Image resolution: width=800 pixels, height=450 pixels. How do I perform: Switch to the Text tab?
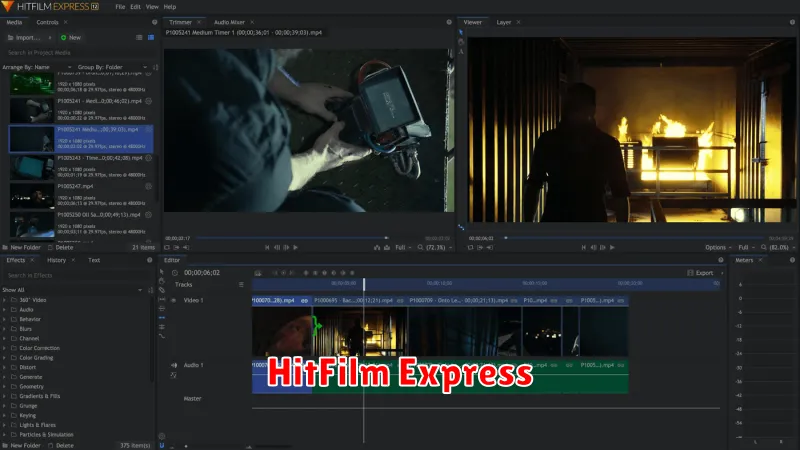(x=94, y=260)
